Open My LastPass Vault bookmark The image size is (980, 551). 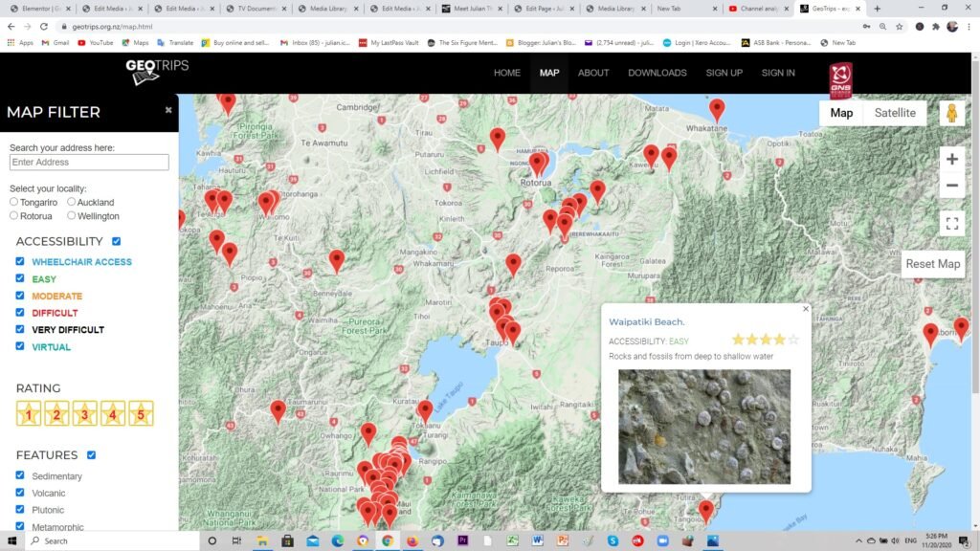pyautogui.click(x=389, y=43)
